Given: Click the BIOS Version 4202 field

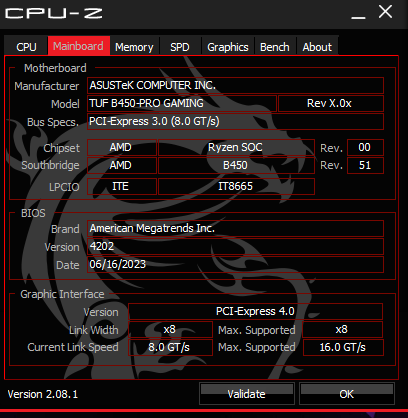Looking at the screenshot, I should point(235,246).
